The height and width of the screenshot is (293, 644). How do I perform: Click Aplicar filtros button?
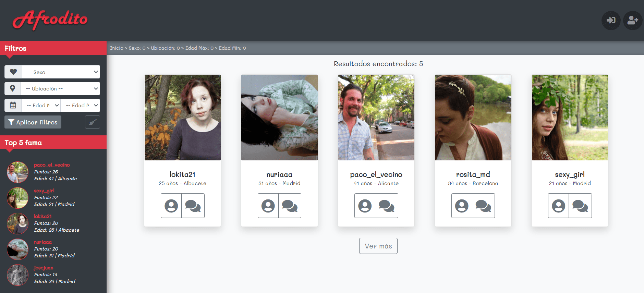tap(33, 122)
